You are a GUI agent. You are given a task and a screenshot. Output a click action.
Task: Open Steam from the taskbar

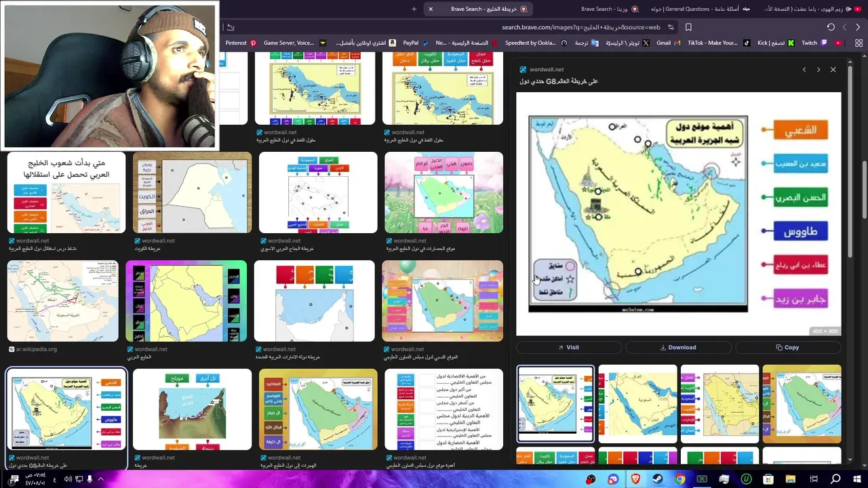658,479
